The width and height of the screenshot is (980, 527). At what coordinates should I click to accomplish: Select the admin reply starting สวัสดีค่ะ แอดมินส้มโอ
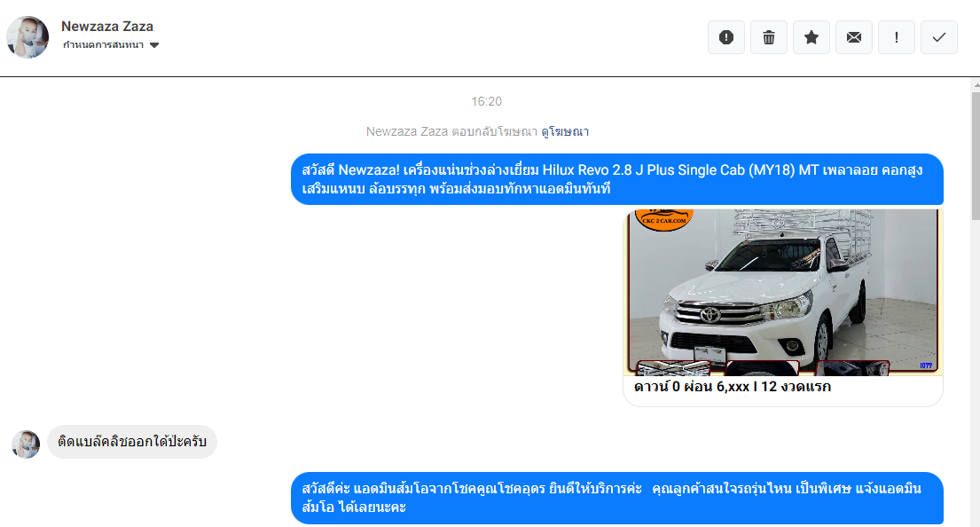[x=617, y=498]
